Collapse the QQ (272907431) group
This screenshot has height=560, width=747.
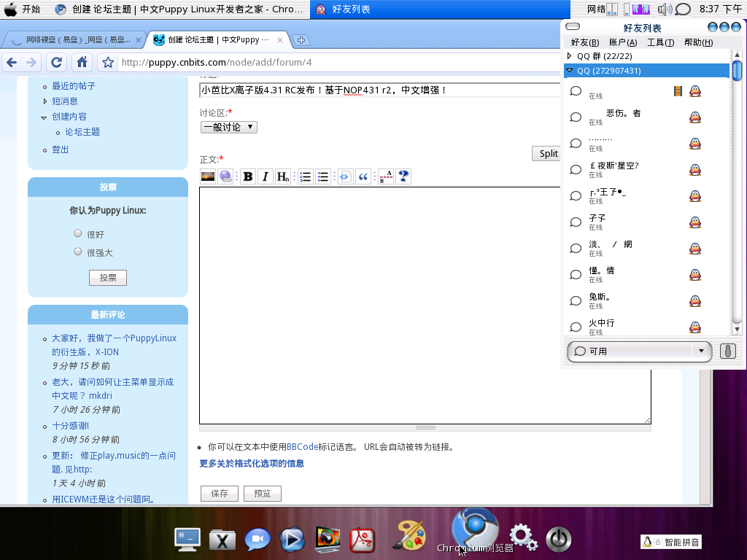tap(569, 71)
